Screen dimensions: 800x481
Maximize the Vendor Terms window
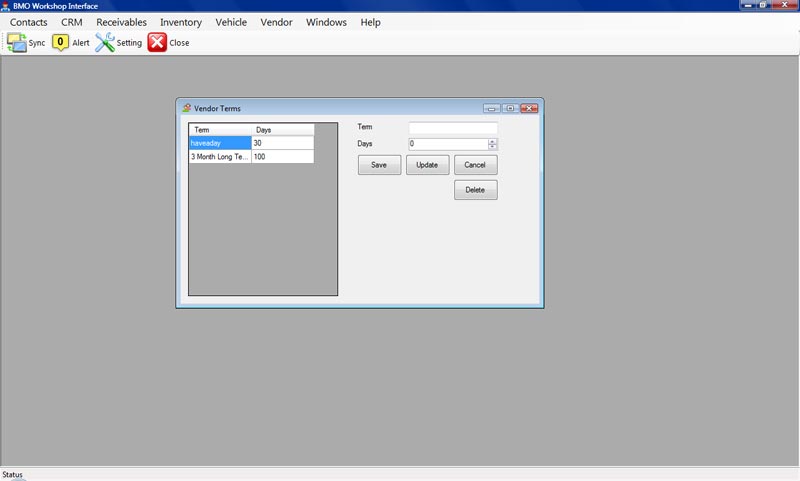[510, 108]
